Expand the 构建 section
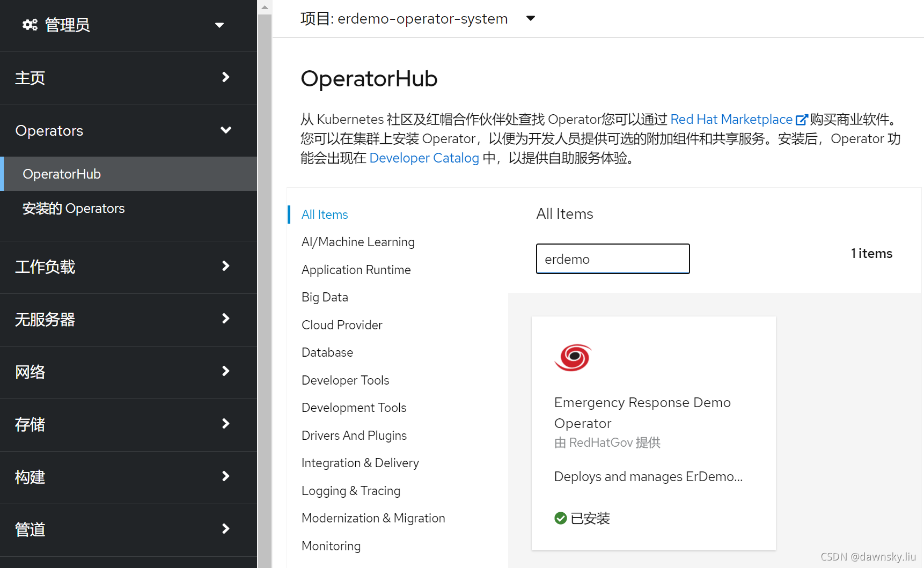 click(129, 477)
